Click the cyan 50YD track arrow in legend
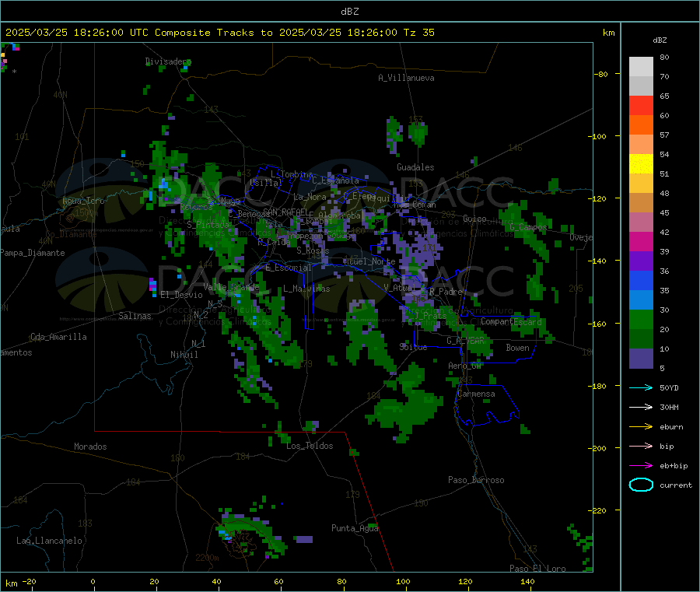 tap(641, 387)
